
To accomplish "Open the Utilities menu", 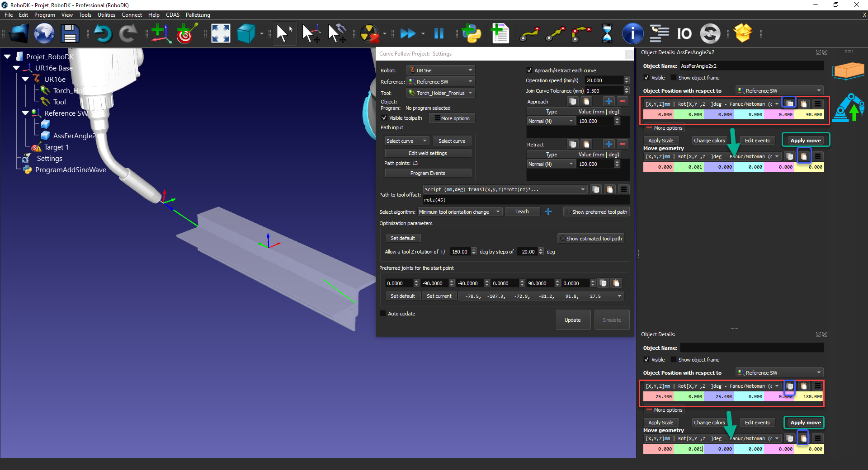I will pos(106,15).
